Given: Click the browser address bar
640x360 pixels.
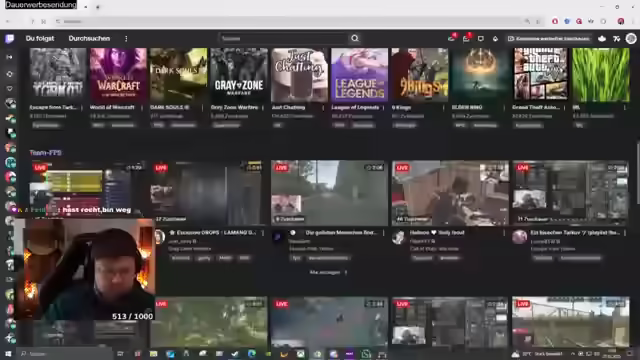Looking at the screenshot, I should click(x=291, y=21).
